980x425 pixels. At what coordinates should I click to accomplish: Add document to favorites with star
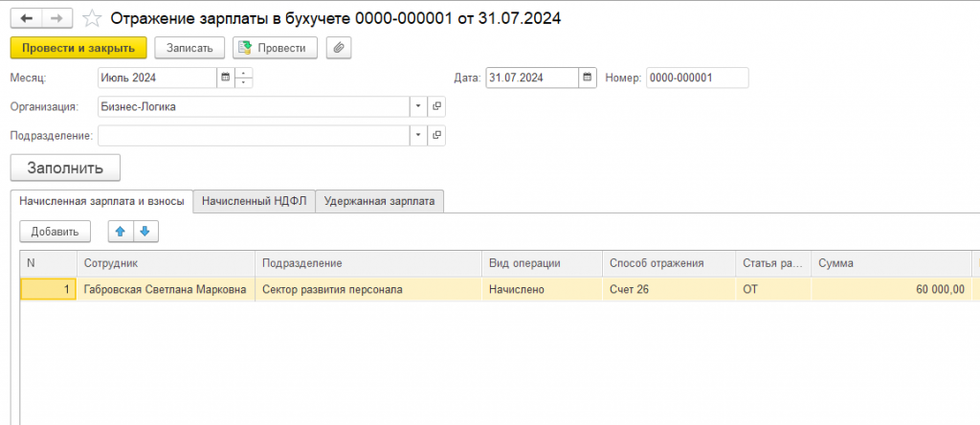91,19
